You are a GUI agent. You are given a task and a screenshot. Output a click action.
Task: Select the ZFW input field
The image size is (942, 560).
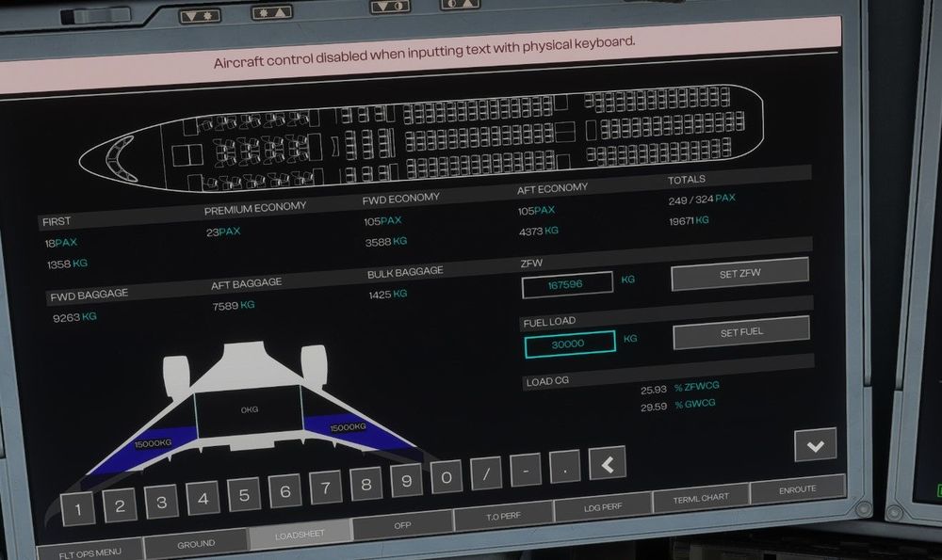[567, 284]
